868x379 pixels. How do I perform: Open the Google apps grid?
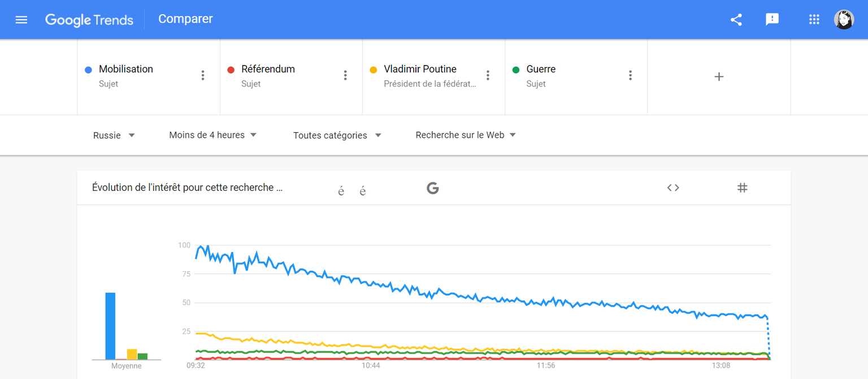tap(814, 20)
